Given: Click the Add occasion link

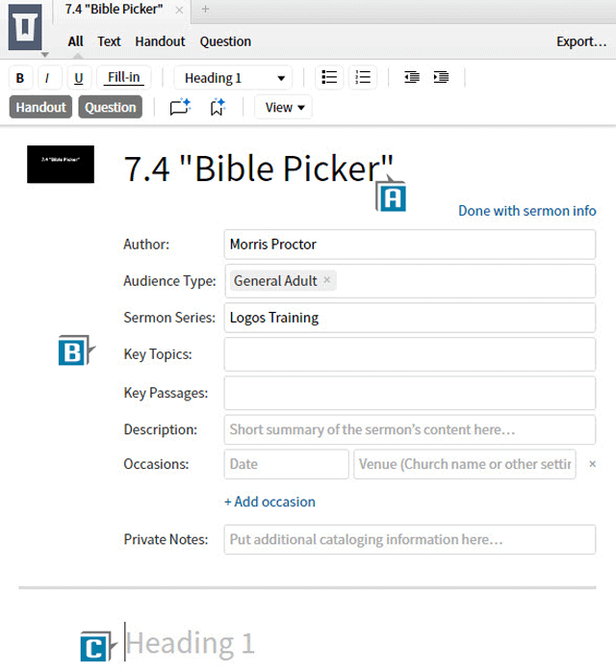Looking at the screenshot, I should coord(269,502).
